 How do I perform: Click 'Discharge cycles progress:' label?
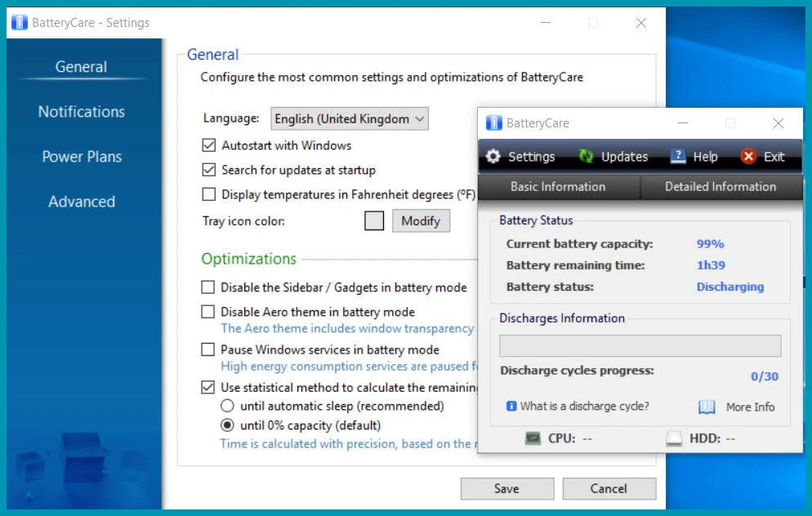[577, 371]
